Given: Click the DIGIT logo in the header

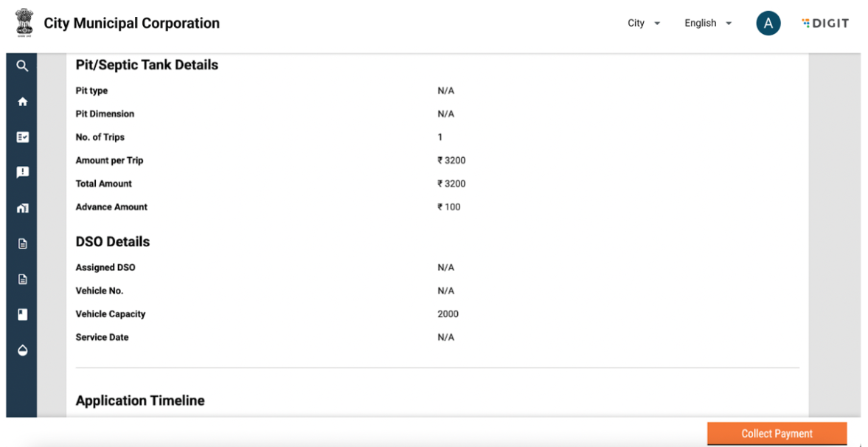Looking at the screenshot, I should 824,24.
